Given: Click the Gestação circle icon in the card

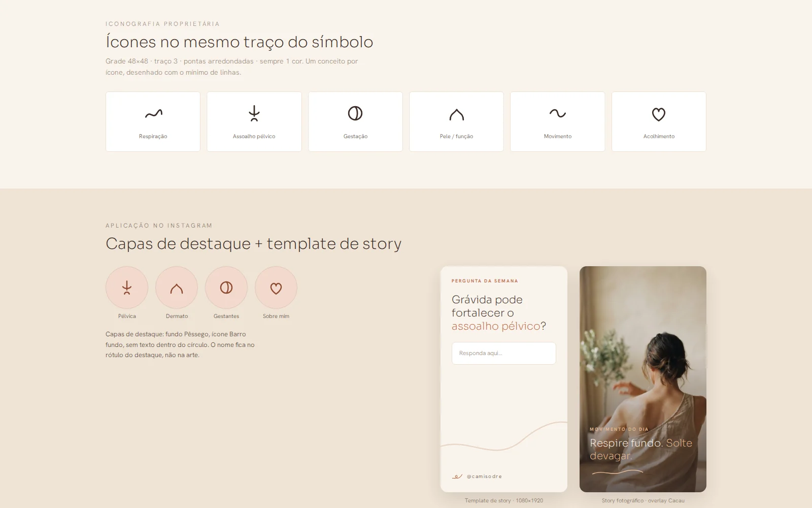Looking at the screenshot, I should [x=355, y=113].
